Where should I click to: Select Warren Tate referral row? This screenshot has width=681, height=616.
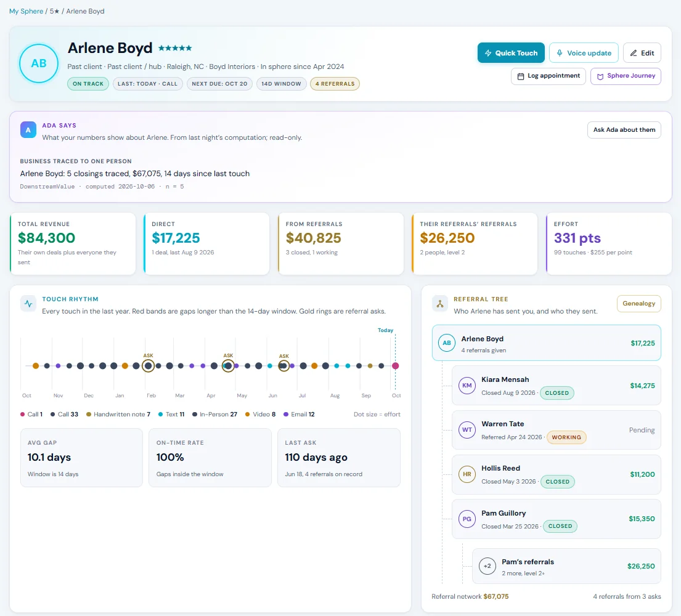pos(557,430)
